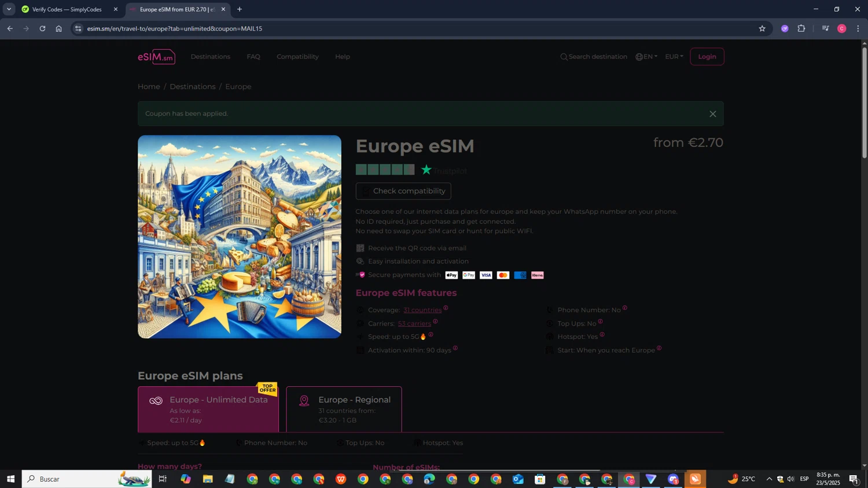This screenshot has width=868, height=488.
Task: Click info icon next to 53 carriers
Action: [x=435, y=321]
